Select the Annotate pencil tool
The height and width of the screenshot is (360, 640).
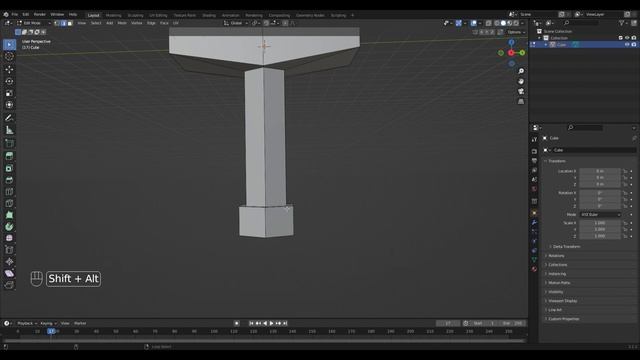[x=9, y=118]
